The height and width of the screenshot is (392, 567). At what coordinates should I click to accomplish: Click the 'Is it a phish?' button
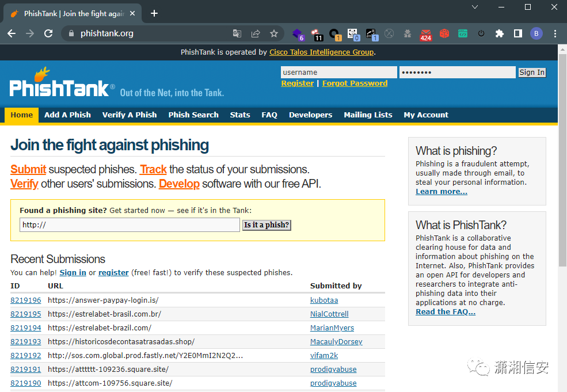click(x=267, y=225)
